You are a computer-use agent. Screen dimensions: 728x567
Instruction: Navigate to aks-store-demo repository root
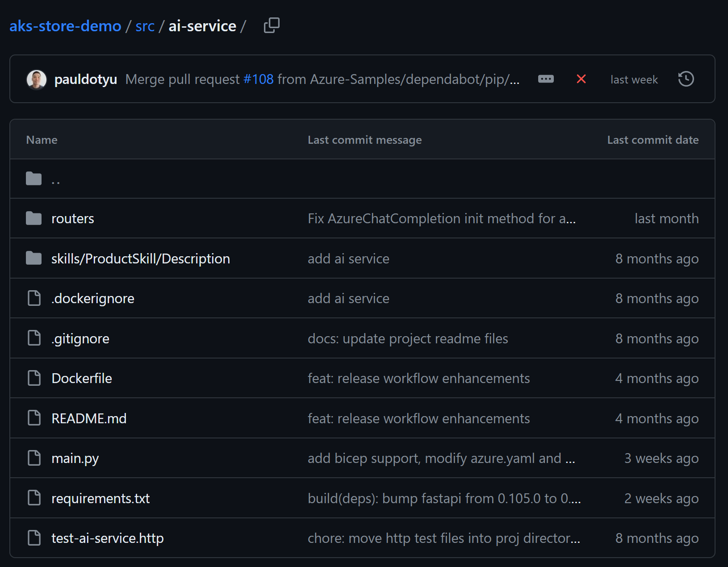tap(65, 26)
